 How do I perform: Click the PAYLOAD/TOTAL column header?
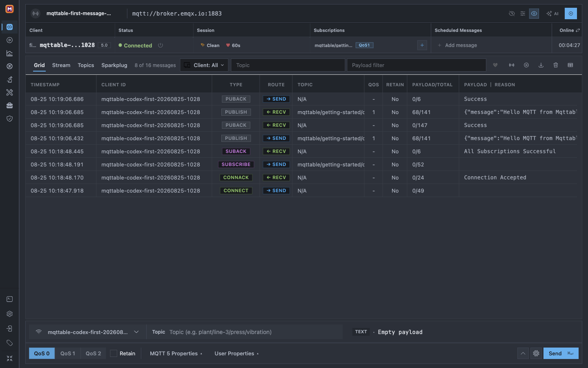[x=432, y=85]
